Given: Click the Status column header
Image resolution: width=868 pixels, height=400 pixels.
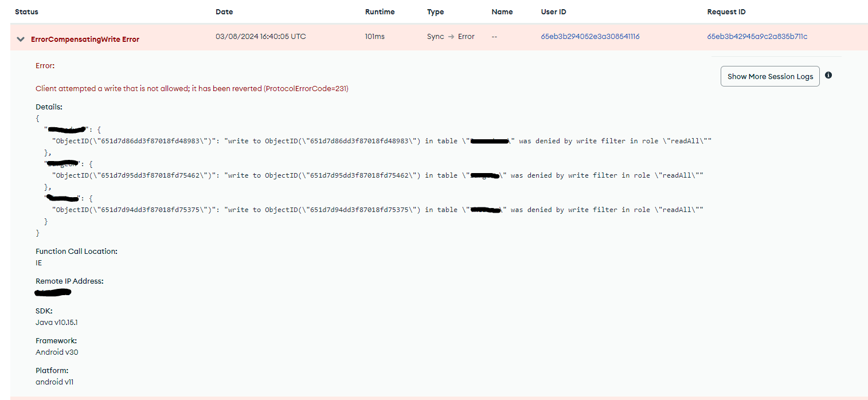Looking at the screenshot, I should pos(26,12).
